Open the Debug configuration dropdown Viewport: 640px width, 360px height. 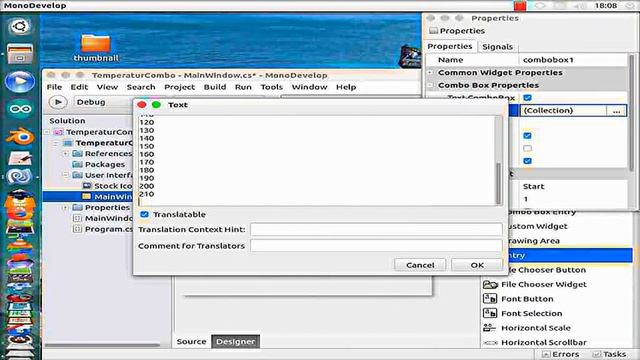click(x=104, y=102)
